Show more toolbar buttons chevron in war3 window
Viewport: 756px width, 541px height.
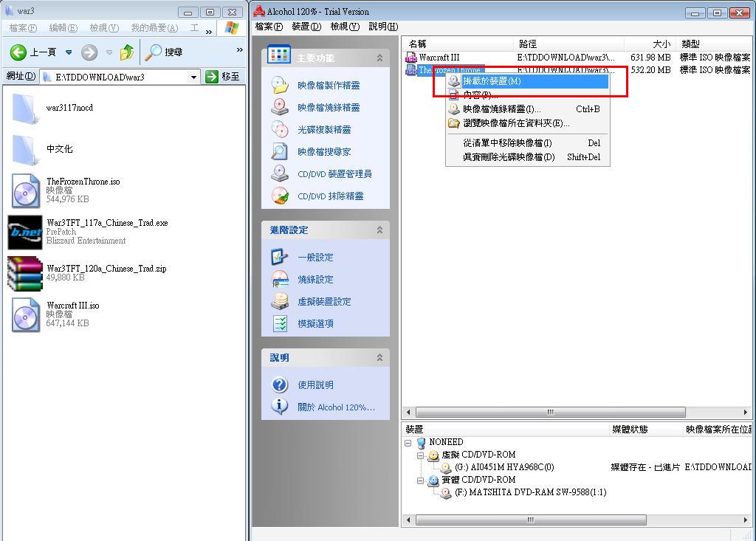240,49
